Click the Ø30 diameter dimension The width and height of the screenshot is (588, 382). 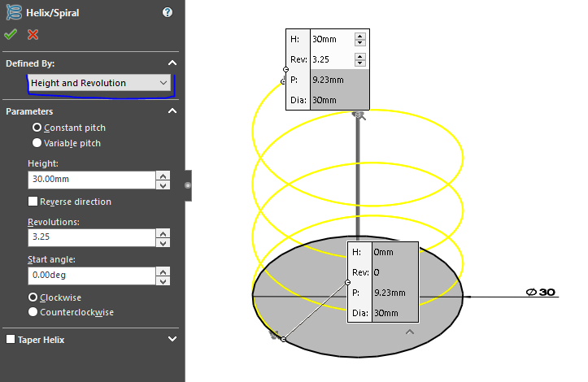pos(540,292)
